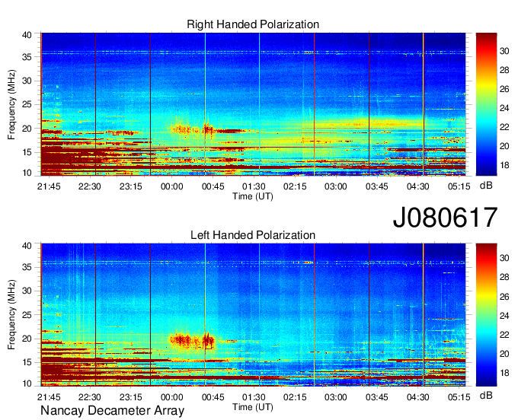Click the top plot color bar

[486, 104]
